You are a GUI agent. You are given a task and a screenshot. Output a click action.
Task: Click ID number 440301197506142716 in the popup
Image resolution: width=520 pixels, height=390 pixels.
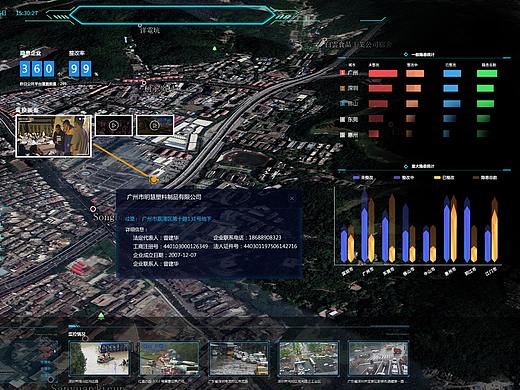270,246
